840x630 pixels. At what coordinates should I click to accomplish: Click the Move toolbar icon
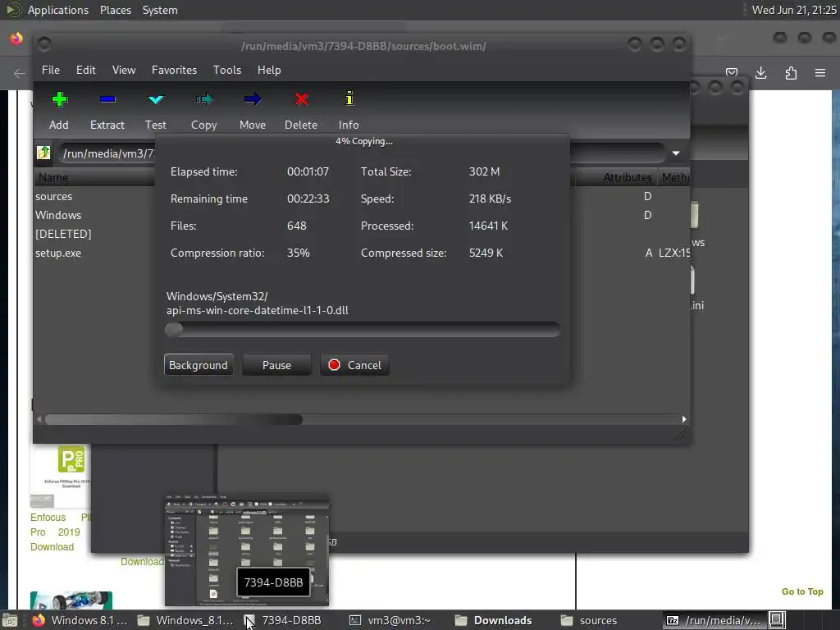pyautogui.click(x=253, y=99)
